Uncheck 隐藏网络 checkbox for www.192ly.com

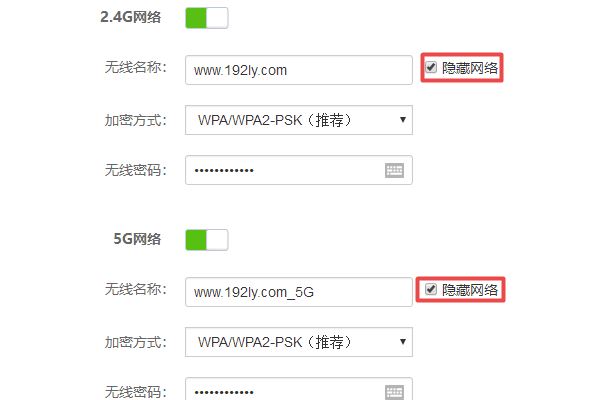431,67
